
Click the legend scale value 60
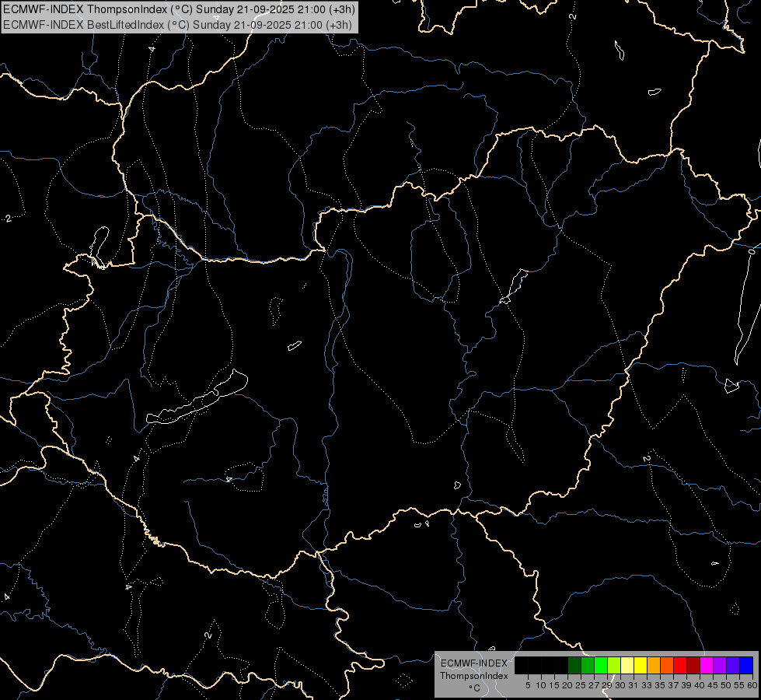click(x=752, y=685)
